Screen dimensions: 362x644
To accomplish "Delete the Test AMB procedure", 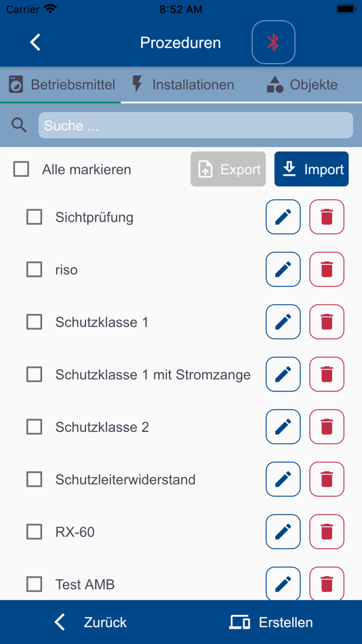I will (x=327, y=584).
